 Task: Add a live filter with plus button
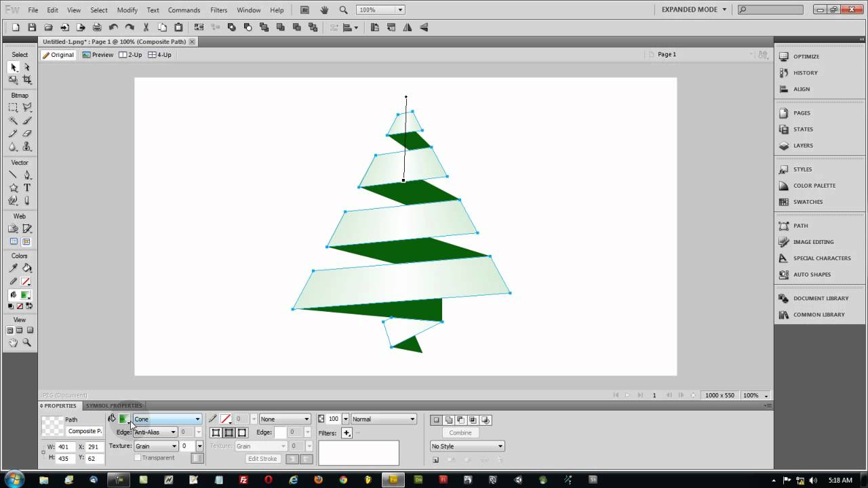347,433
